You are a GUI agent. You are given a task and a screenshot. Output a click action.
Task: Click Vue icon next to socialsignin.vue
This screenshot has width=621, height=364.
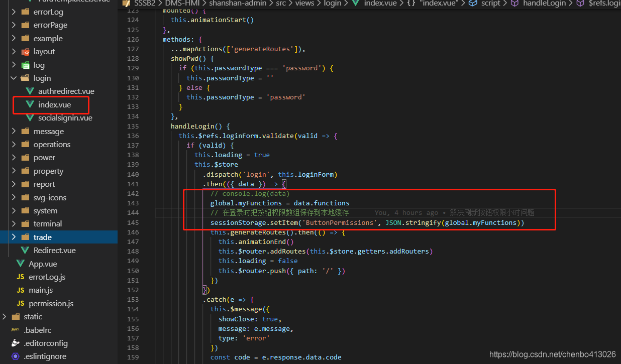(x=30, y=118)
